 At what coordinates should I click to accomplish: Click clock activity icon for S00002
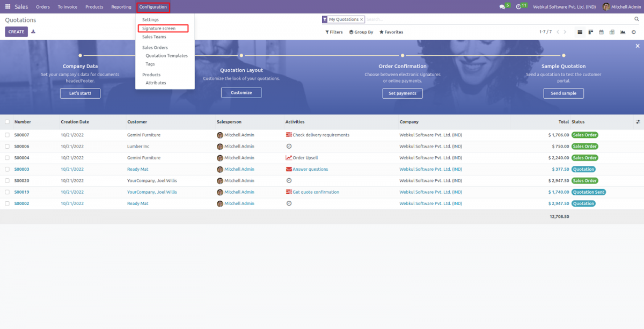pos(289,203)
